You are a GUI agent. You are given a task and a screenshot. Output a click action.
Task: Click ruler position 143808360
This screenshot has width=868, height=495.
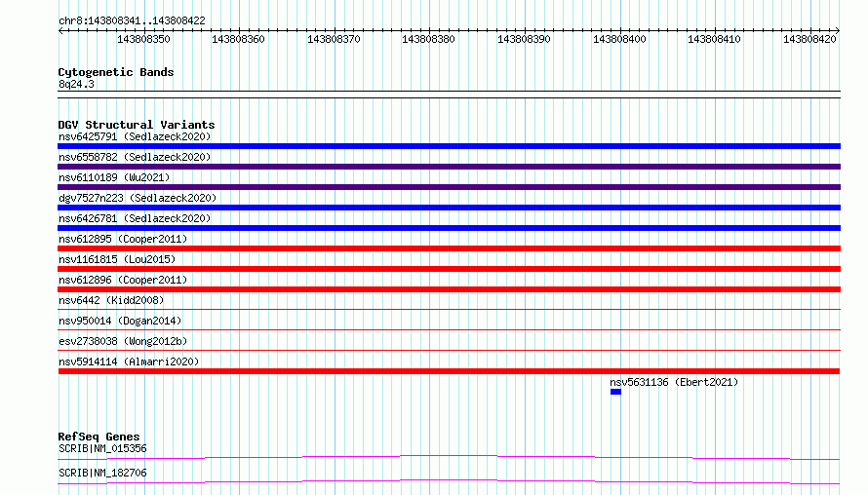click(238, 39)
